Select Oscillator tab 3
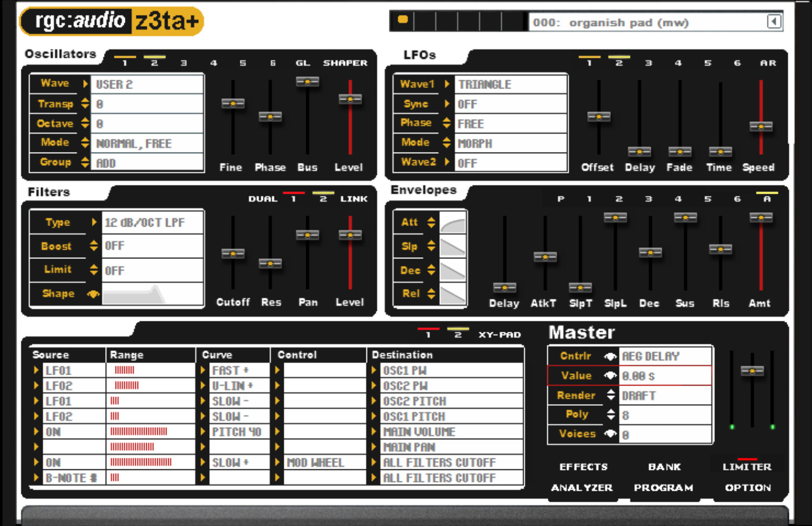Screen dimensions: 812x526 coord(184,62)
